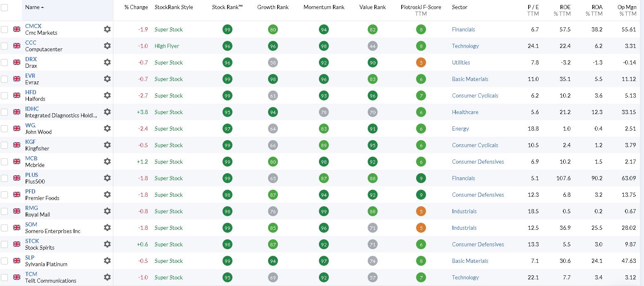Click the +3.8 change value for IDHC

[142, 112]
